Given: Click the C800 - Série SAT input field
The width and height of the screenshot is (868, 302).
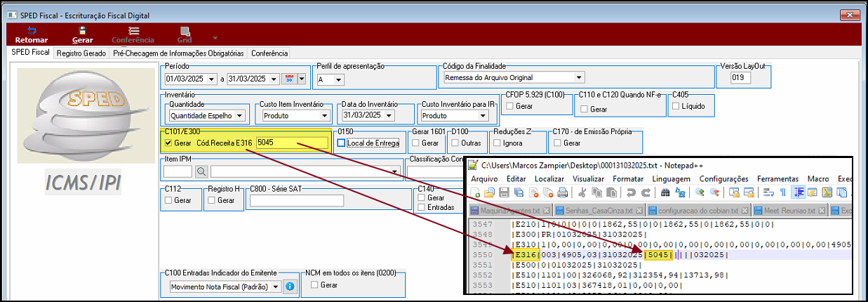Looking at the screenshot, I should (x=297, y=200).
